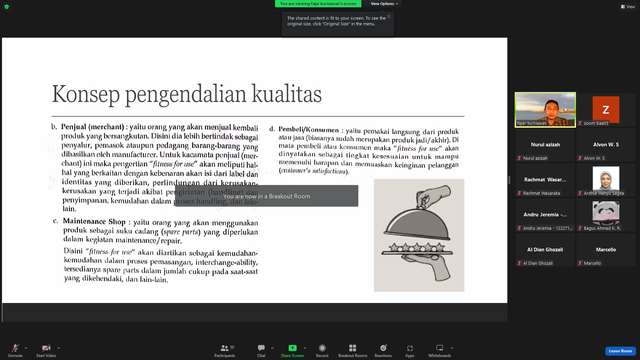The height and width of the screenshot is (360, 640).
Task: Open video options arrow next to Start Video
Action: [58, 348]
